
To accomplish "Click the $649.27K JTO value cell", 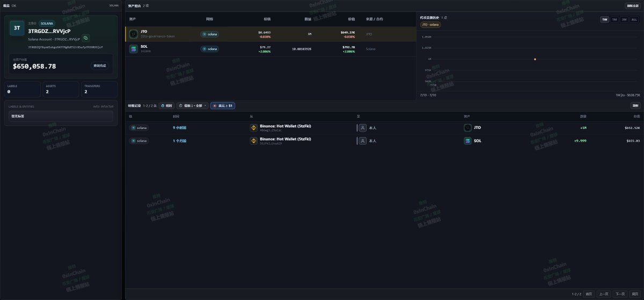I will 348,32.
